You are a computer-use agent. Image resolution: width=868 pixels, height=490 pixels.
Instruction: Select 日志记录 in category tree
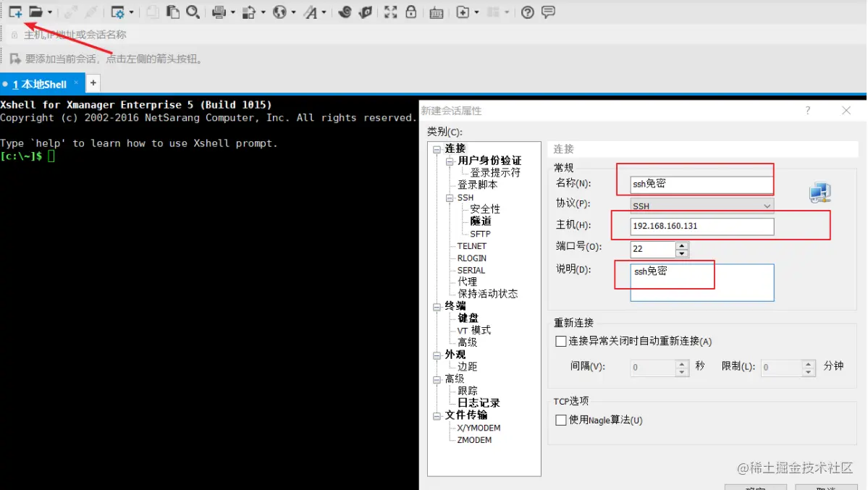[x=479, y=403]
